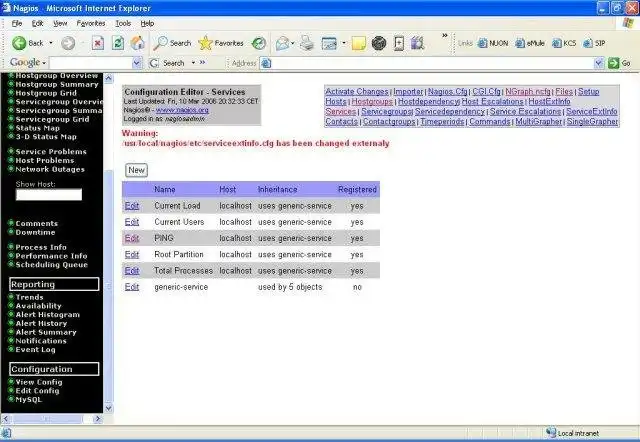
Task: Click the Show Host input field
Action: point(49,194)
